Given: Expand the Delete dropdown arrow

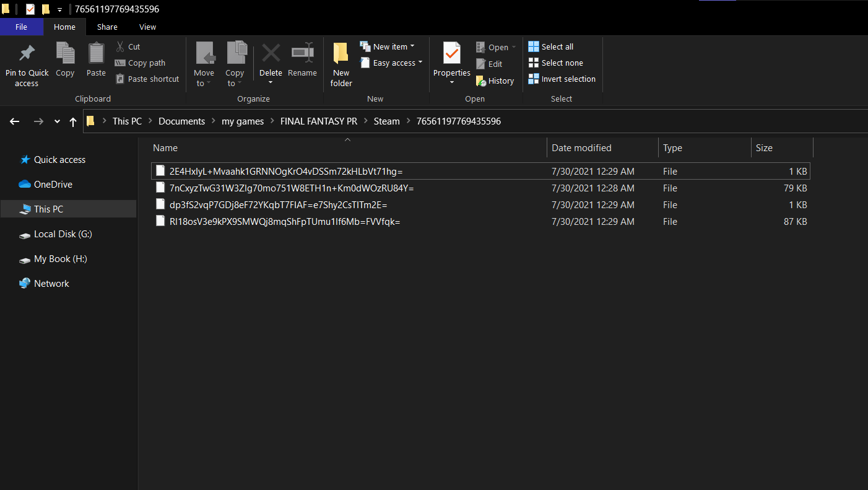Looking at the screenshot, I should click(x=271, y=83).
